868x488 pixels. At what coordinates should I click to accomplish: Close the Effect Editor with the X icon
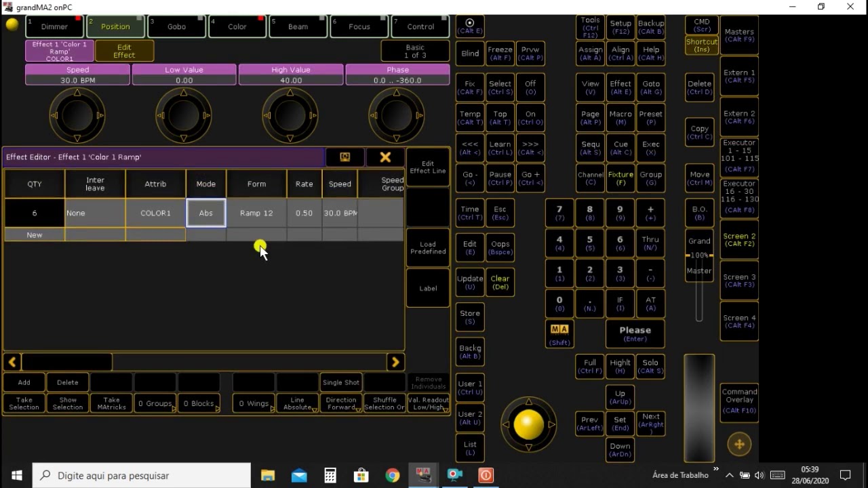[x=385, y=157]
